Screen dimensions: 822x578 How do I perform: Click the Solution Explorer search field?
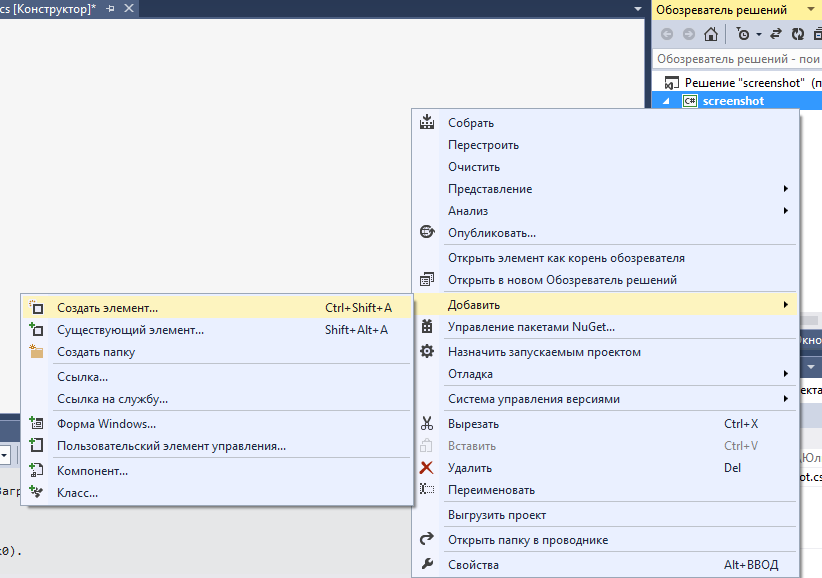tap(737, 59)
